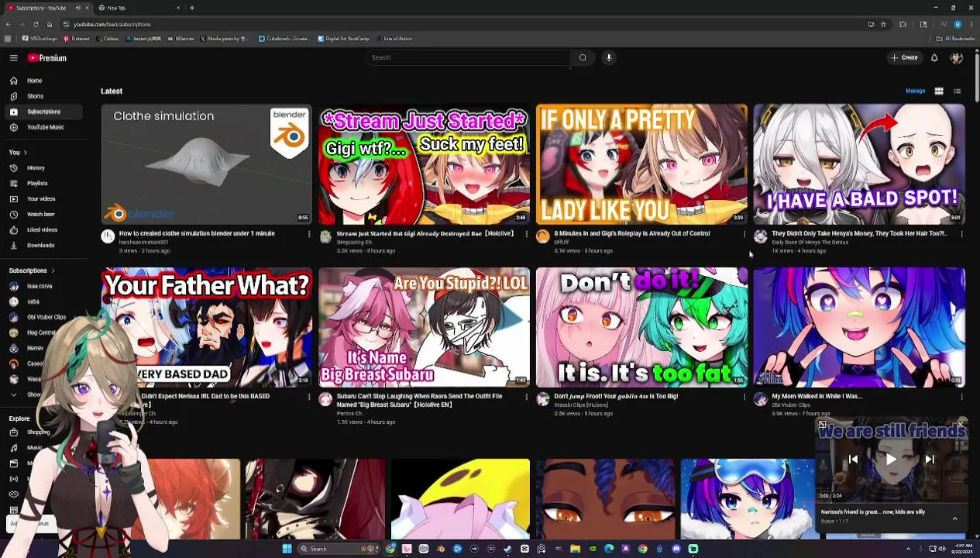Screen dimensions: 980x558
Task: Open the YouTube account avatar menu
Action: click(x=956, y=58)
